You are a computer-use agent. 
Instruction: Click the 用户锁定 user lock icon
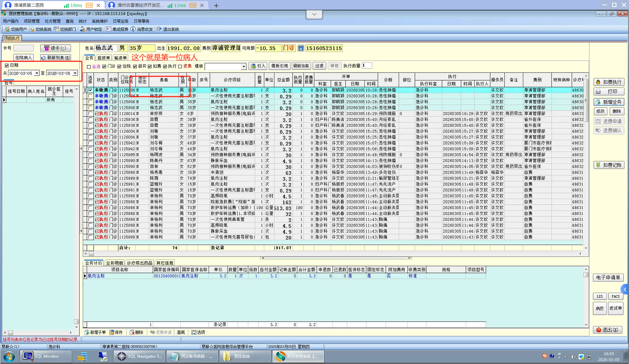(91, 29)
